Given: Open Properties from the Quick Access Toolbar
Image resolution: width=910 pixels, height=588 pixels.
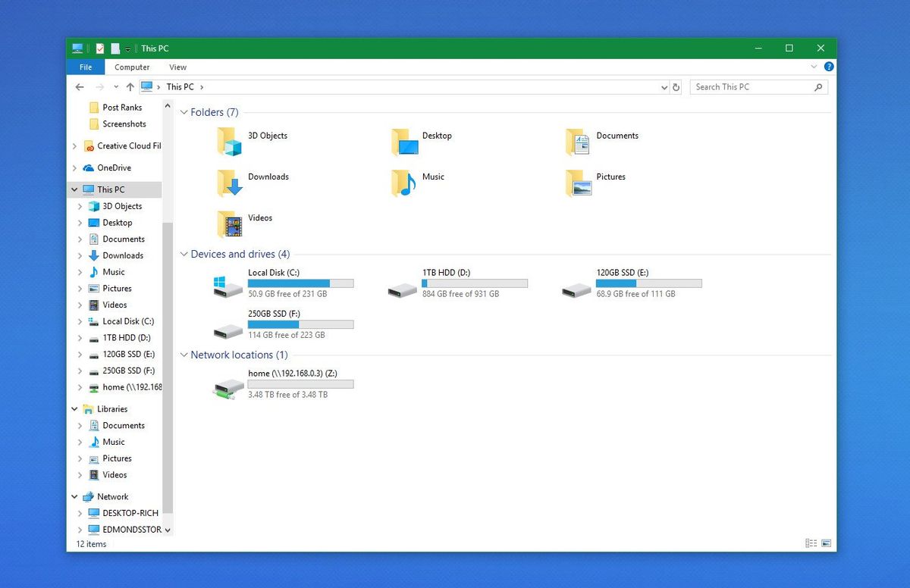Looking at the screenshot, I should coord(99,47).
